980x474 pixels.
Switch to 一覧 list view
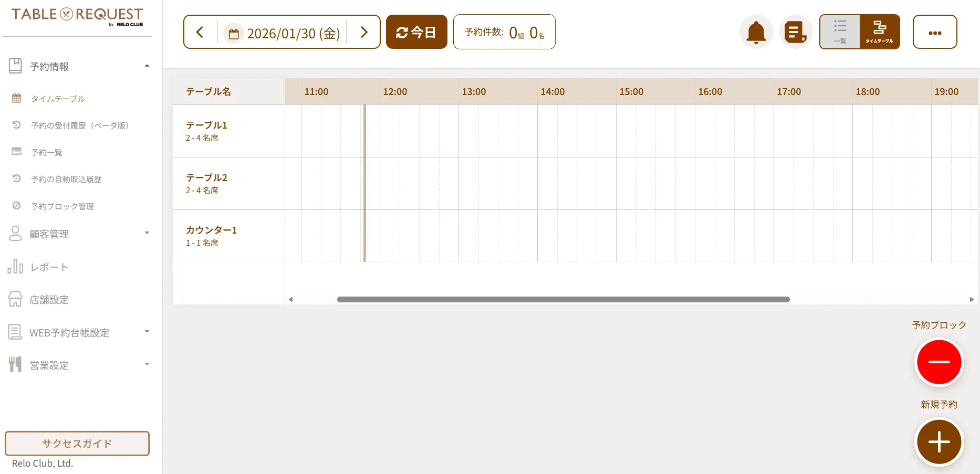click(x=840, y=32)
